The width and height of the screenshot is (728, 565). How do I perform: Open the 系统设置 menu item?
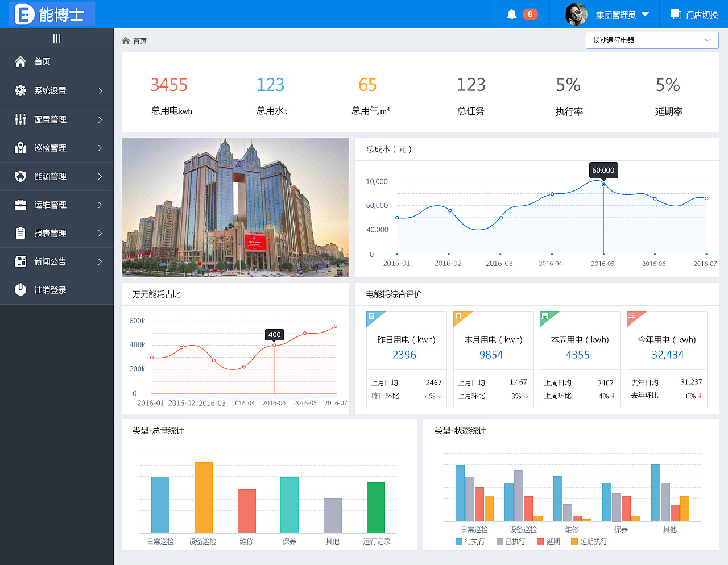(57, 90)
